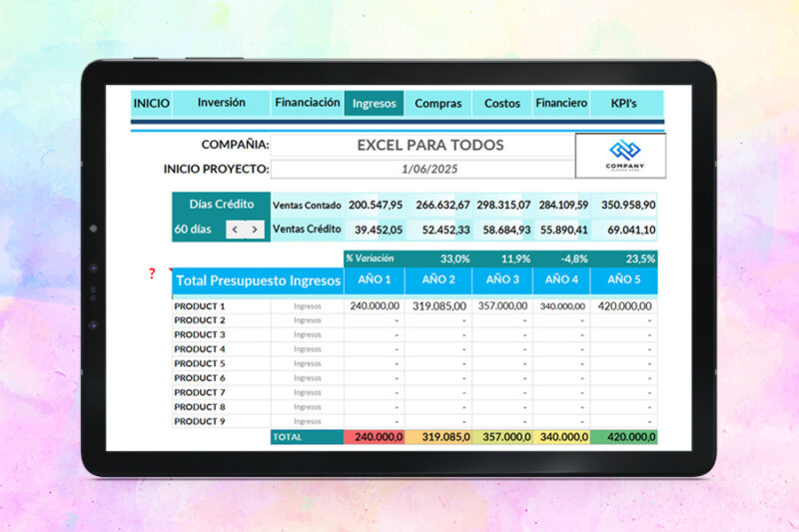Open the Compras tab
This screenshot has width=799, height=532.
(x=438, y=104)
